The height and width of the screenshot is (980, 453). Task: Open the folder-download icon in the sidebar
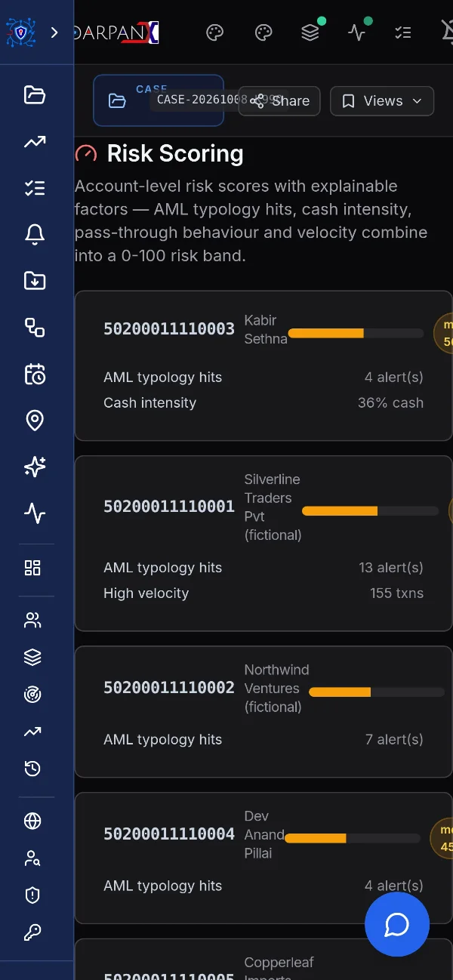tap(35, 281)
